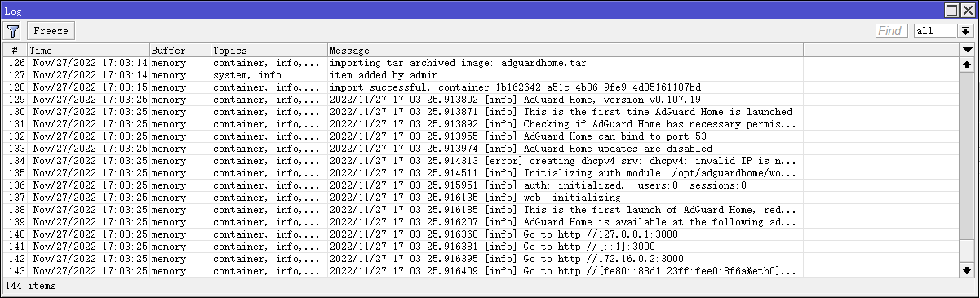Sort by the Buffer column header
Viewport: 980px width, 298px height.
[x=180, y=51]
